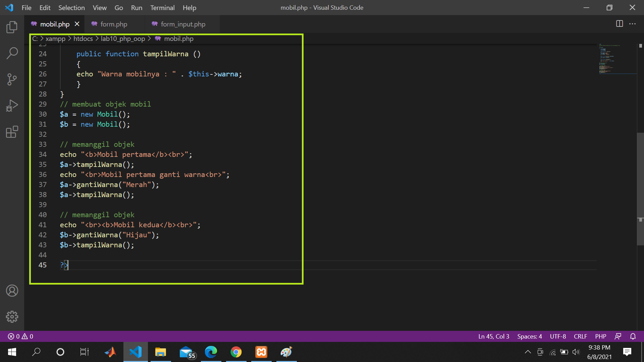Open the Accounts icon in activity bar
Screen dimensions: 644x362
(x=12, y=291)
